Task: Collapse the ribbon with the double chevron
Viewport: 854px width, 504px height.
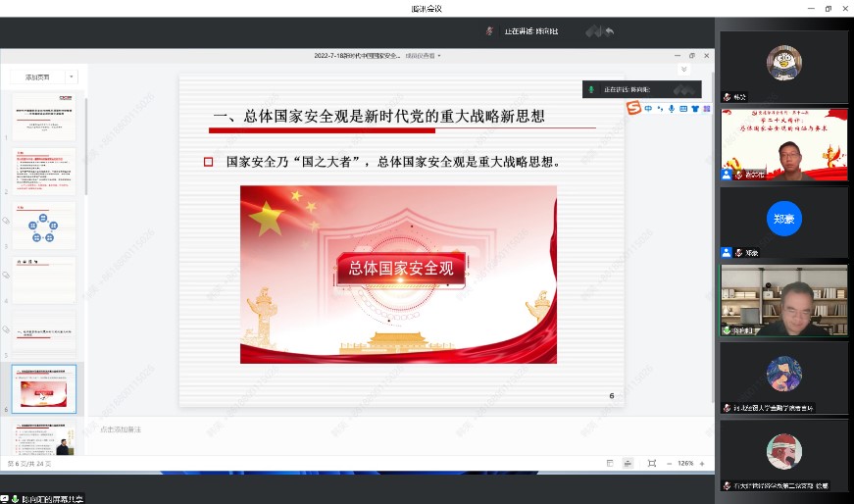Action: [x=683, y=70]
